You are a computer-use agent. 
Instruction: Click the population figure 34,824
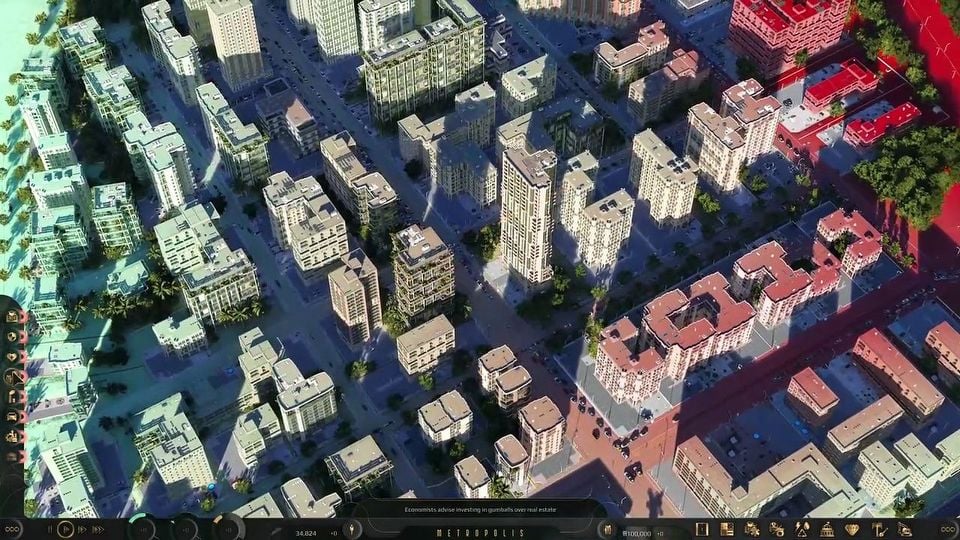pyautogui.click(x=306, y=533)
